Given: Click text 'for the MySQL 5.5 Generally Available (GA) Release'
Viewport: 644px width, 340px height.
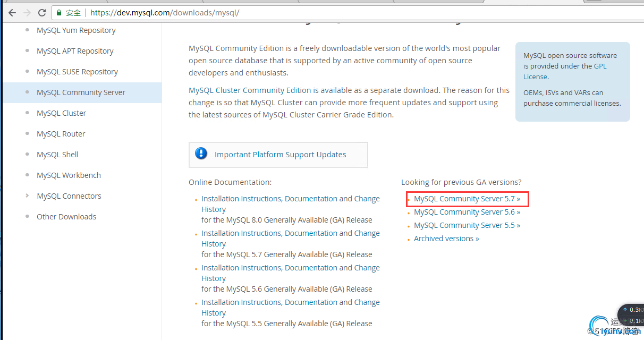Looking at the screenshot, I should click(x=287, y=324).
